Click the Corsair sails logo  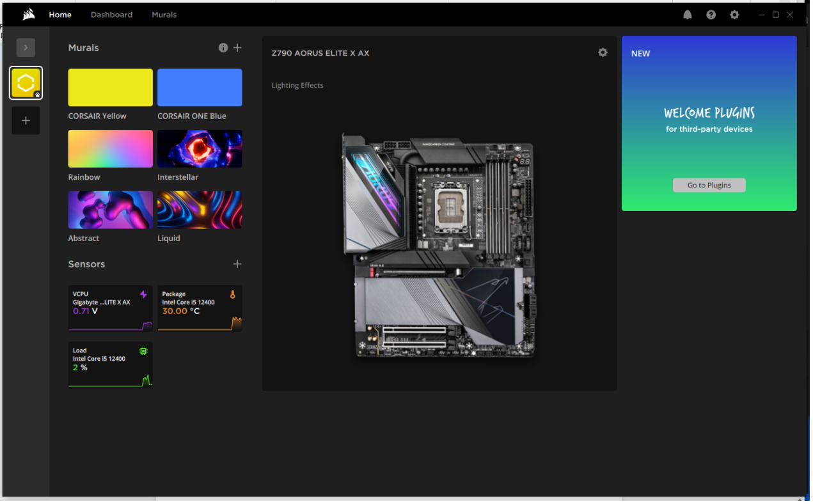tap(29, 15)
